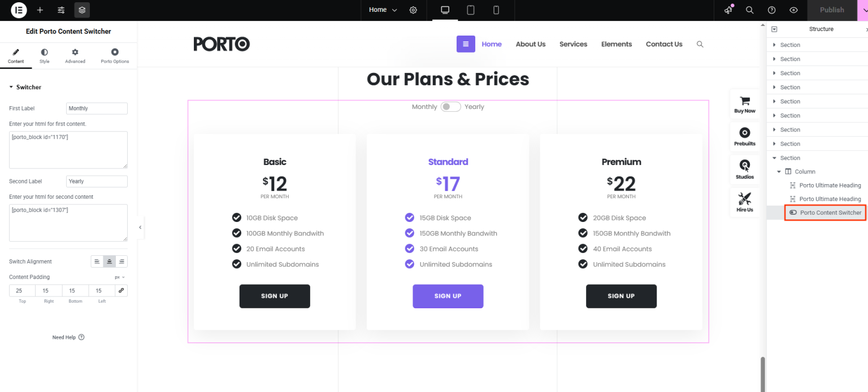Switch to mobile preview mode

pyautogui.click(x=496, y=10)
